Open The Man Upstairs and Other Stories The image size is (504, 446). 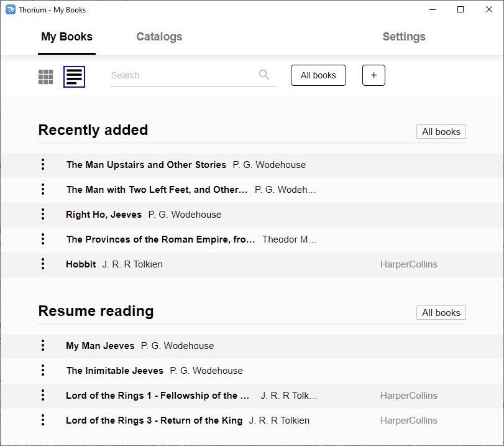[146, 165]
